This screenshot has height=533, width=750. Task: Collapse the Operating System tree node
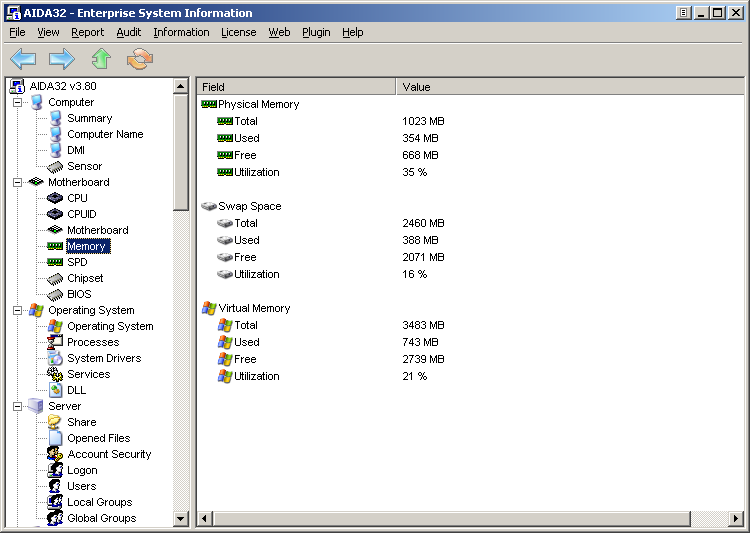(x=17, y=310)
